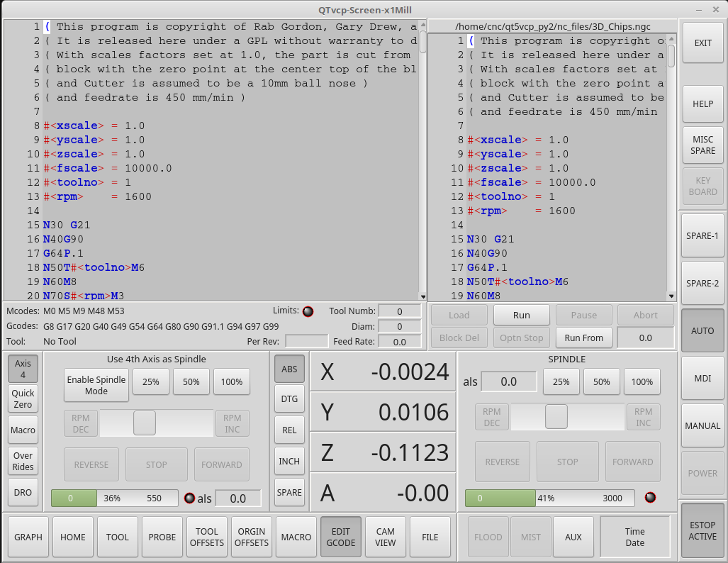Show the TOOL OFFSETS page
The image size is (728, 563).
[206, 537]
